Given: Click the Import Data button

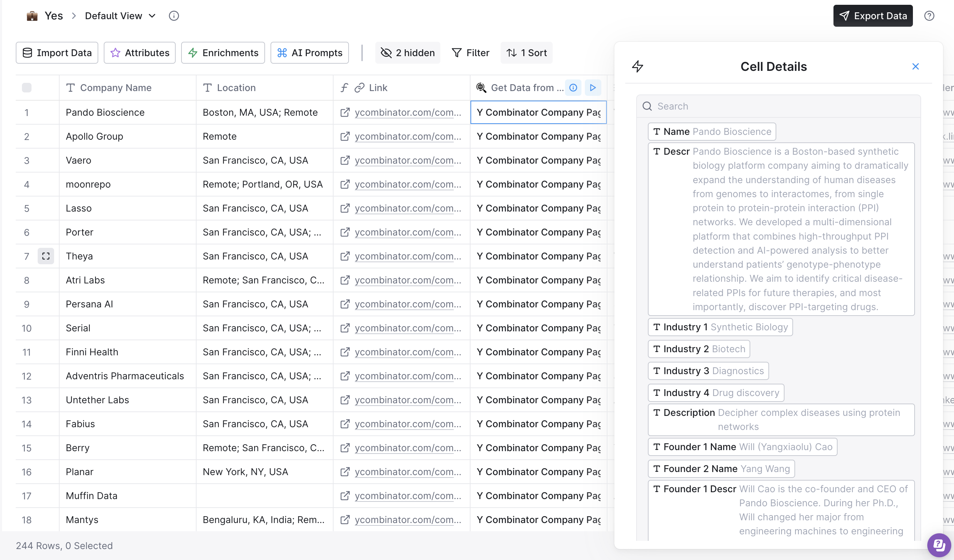Looking at the screenshot, I should tap(57, 53).
